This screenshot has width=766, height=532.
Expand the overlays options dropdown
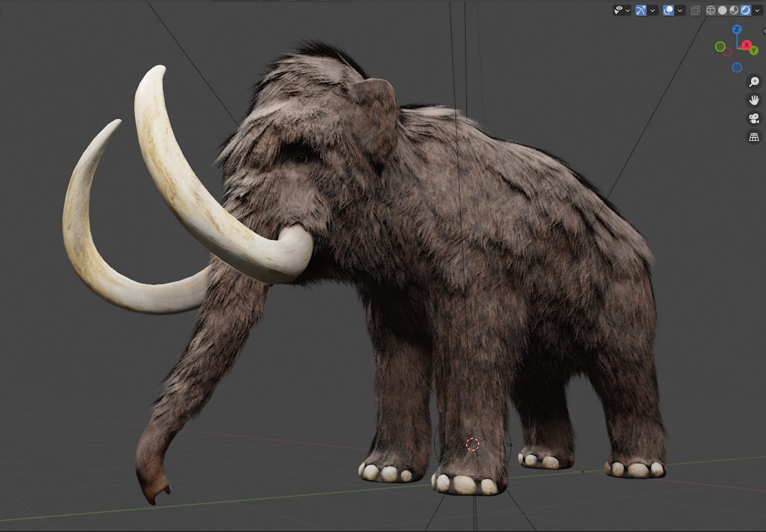point(680,10)
